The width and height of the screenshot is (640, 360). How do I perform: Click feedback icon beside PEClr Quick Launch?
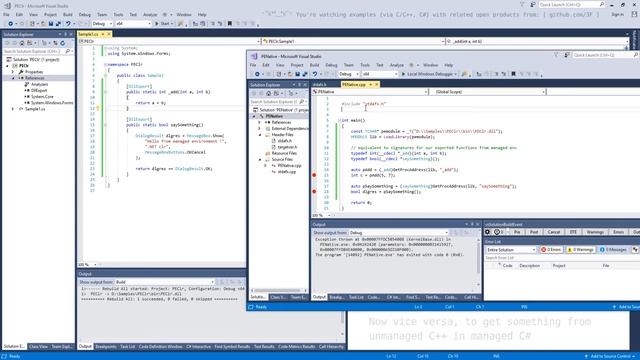click(x=533, y=4)
